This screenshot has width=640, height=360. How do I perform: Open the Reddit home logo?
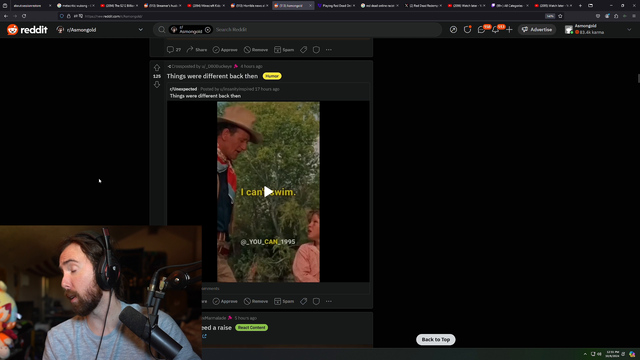coord(27,30)
